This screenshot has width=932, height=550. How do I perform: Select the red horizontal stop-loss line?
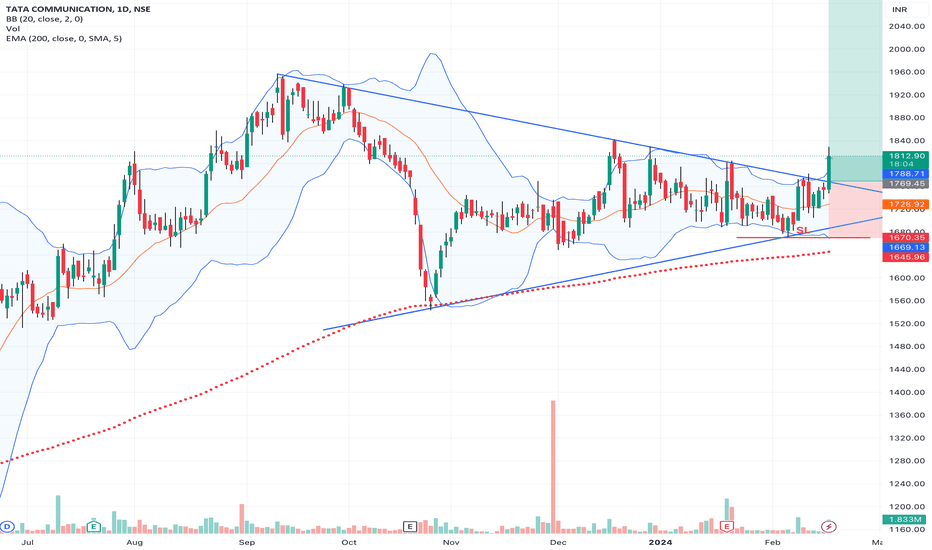tap(802, 238)
